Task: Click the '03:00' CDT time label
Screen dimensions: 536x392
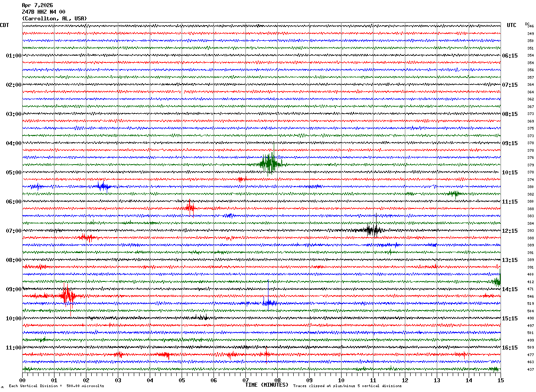Action: pyautogui.click(x=14, y=114)
